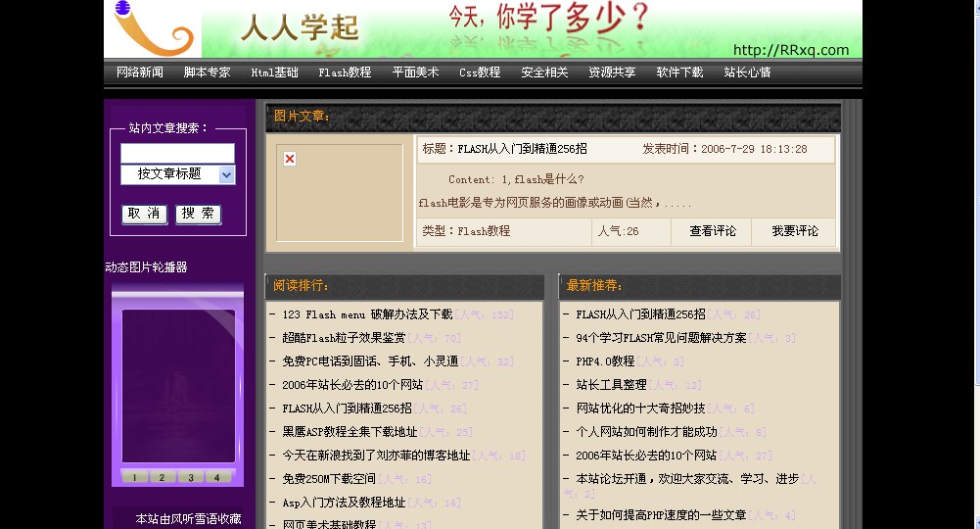Go to 安全相关 section
The height and width of the screenshot is (529, 980).
coord(544,72)
